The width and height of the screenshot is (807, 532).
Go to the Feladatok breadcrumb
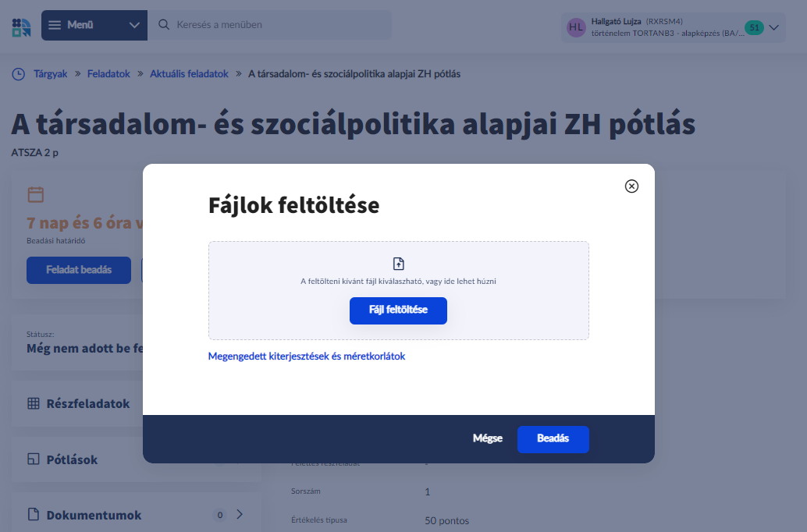coord(108,74)
